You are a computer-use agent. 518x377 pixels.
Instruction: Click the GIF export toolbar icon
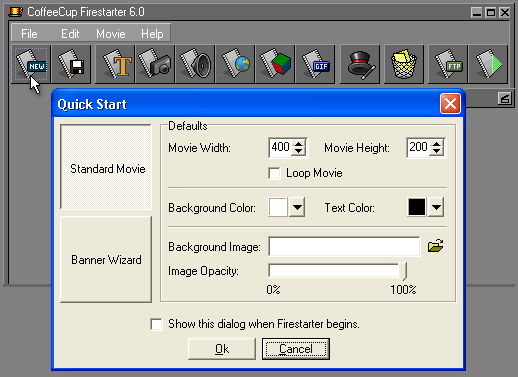click(315, 64)
